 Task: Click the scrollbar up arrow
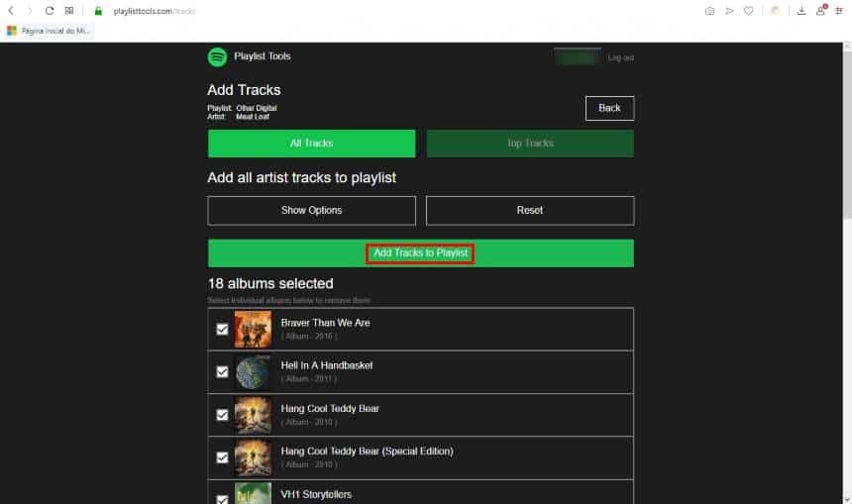pos(847,48)
